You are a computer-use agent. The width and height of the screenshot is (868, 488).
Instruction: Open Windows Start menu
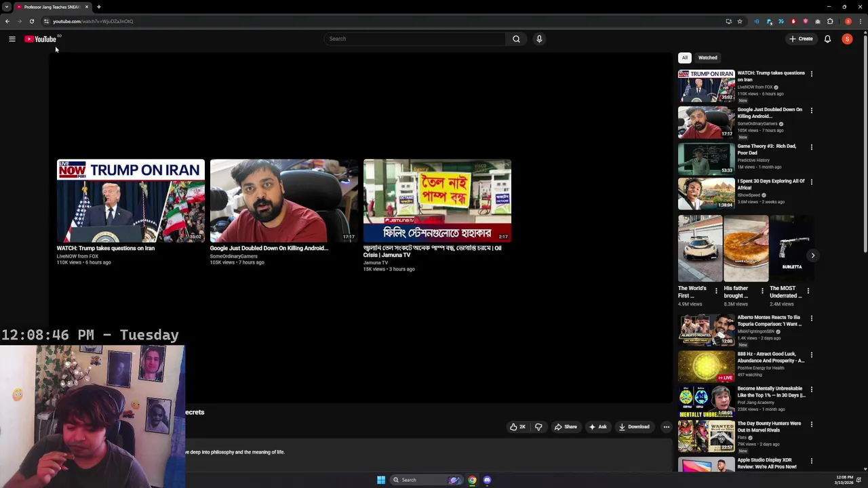(x=381, y=480)
